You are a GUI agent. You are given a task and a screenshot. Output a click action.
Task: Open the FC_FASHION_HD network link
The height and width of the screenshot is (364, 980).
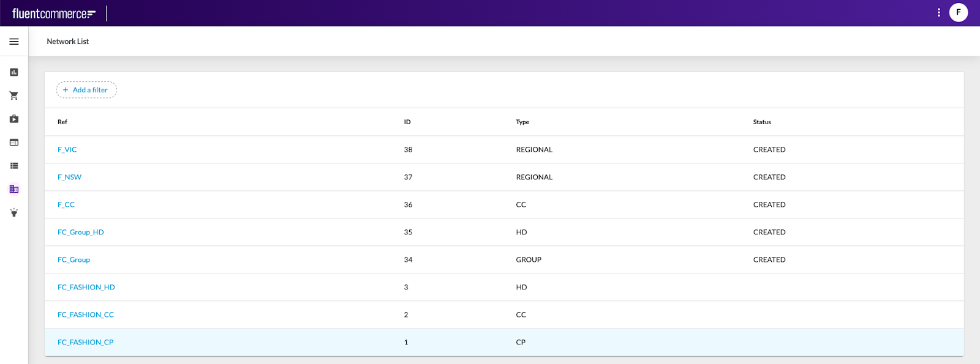coord(86,288)
